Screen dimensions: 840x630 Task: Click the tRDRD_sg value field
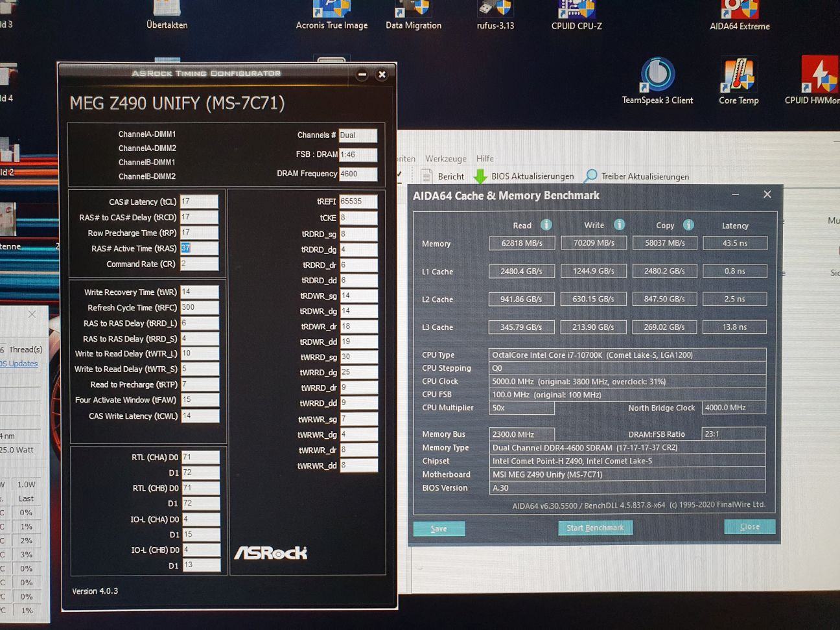click(358, 234)
